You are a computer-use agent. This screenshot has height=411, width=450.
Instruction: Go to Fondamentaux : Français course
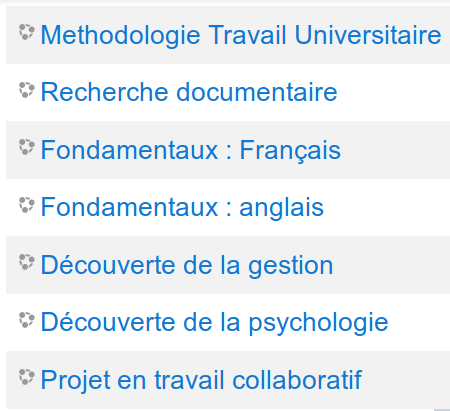pyautogui.click(x=191, y=150)
